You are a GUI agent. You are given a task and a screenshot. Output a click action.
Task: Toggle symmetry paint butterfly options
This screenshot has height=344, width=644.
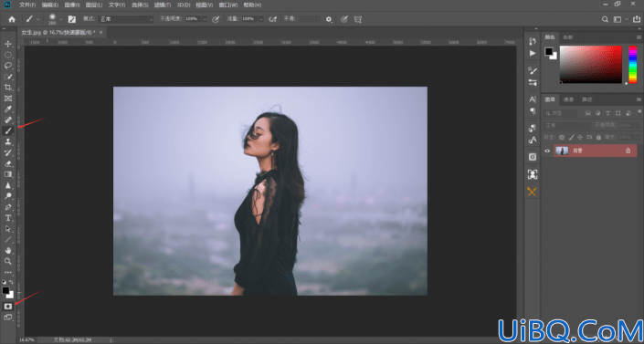tap(358, 19)
